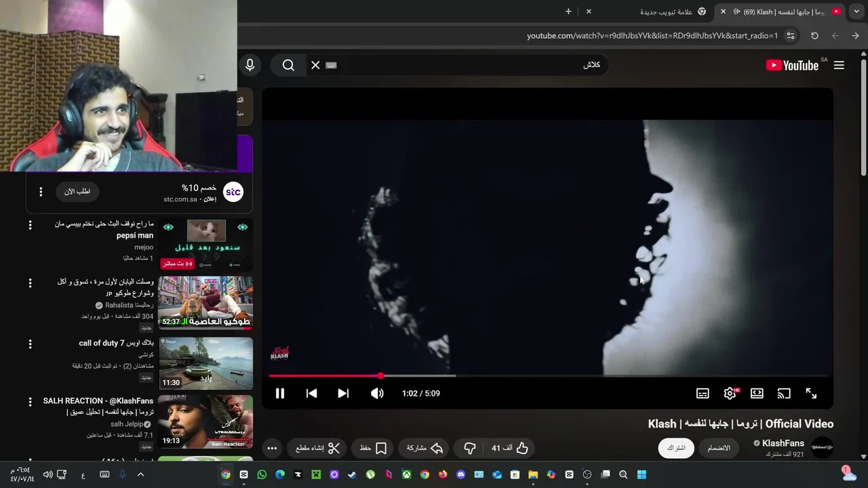Open the Windows Start button

pos(642,474)
